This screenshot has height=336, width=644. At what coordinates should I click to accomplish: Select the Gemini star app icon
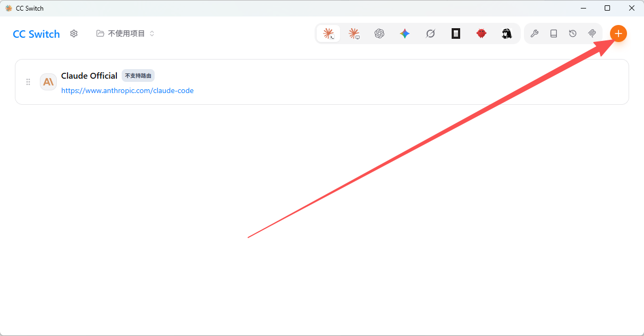point(405,33)
